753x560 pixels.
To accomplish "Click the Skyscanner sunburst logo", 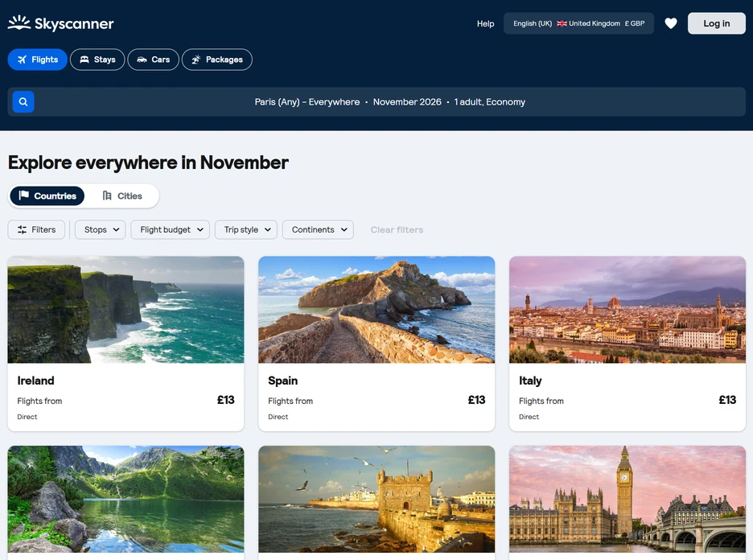I will tap(19, 23).
